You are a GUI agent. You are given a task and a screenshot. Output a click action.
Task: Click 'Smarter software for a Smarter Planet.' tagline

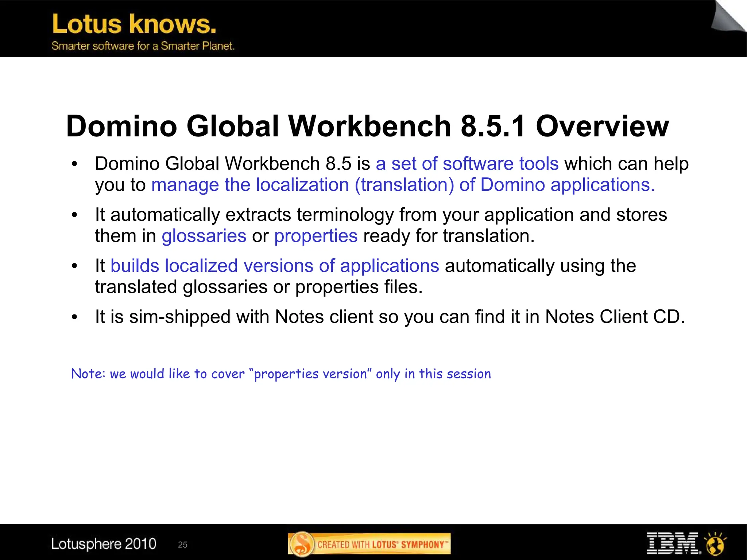pos(143,46)
